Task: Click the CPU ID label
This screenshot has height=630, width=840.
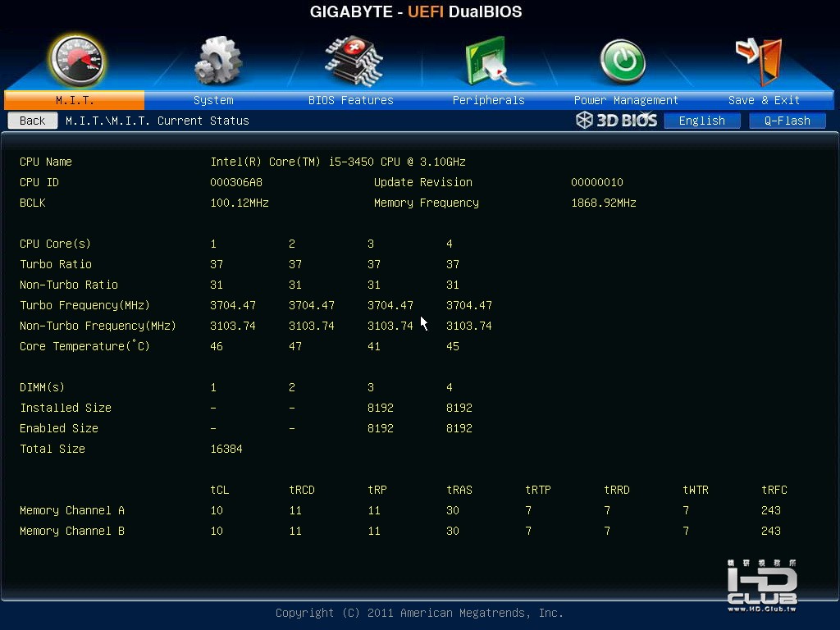Action: click(39, 182)
